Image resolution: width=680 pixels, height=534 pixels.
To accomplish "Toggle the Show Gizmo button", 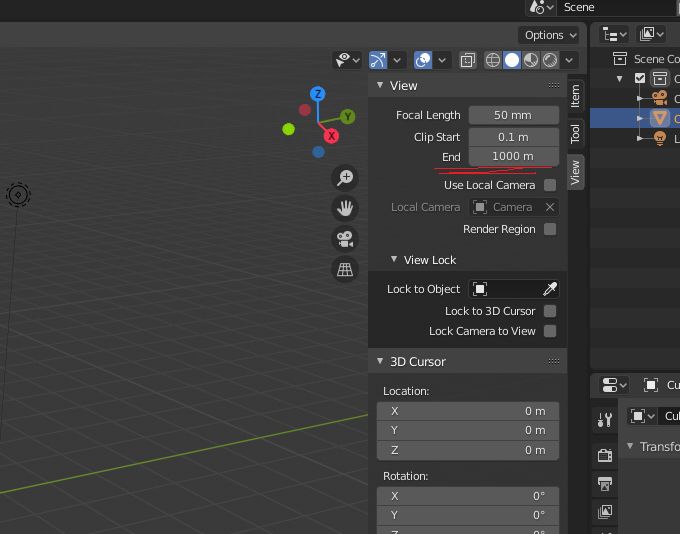I will tap(378, 60).
